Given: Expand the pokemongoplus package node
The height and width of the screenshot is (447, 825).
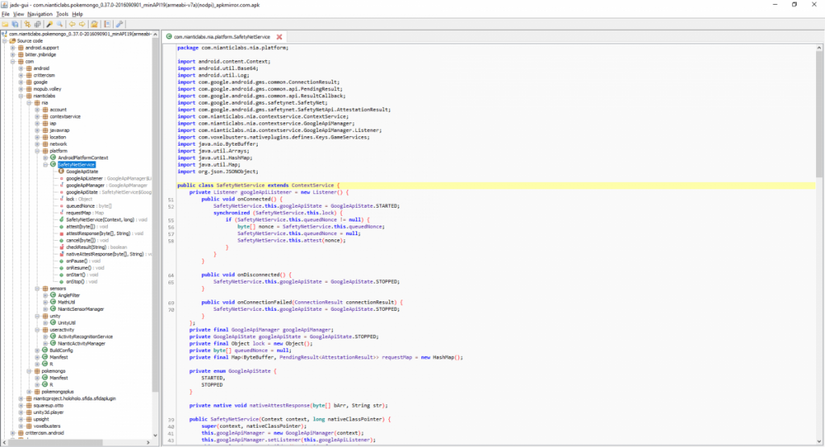Looking at the screenshot, I should tap(29, 392).
